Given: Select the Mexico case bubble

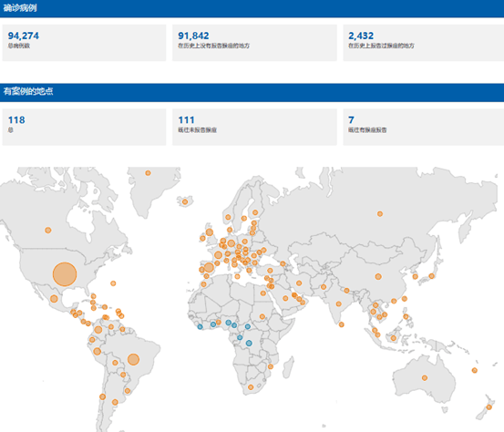Looking at the screenshot, I should [x=54, y=299].
